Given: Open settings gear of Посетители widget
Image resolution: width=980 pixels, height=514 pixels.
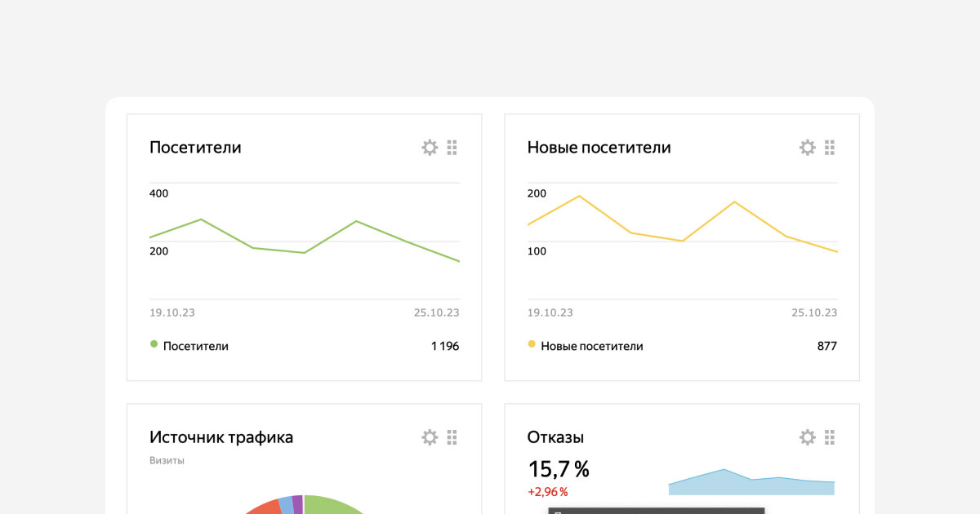Looking at the screenshot, I should click(430, 148).
